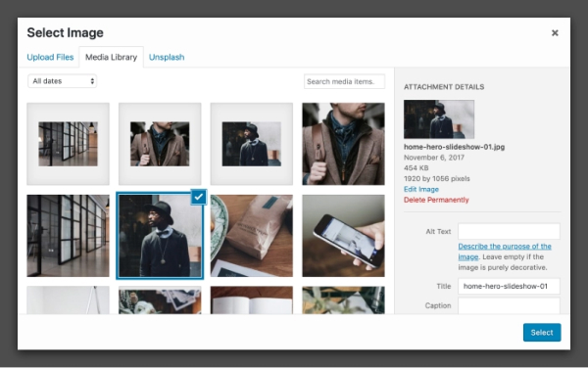This screenshot has height=368, width=588.
Task: Select the small hallway glass-doors thumbnail
Action: pyautogui.click(x=68, y=144)
